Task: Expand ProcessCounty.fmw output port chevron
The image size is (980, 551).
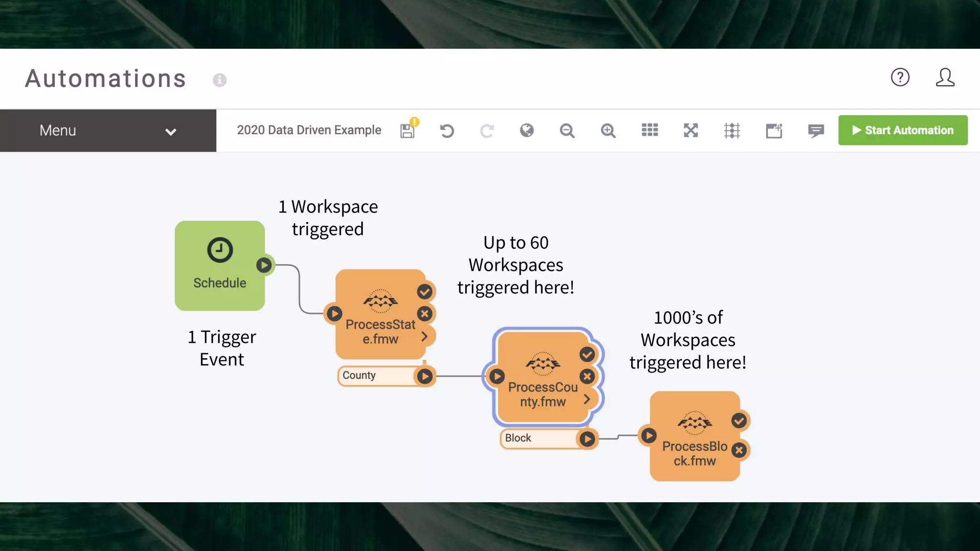Action: click(x=587, y=399)
